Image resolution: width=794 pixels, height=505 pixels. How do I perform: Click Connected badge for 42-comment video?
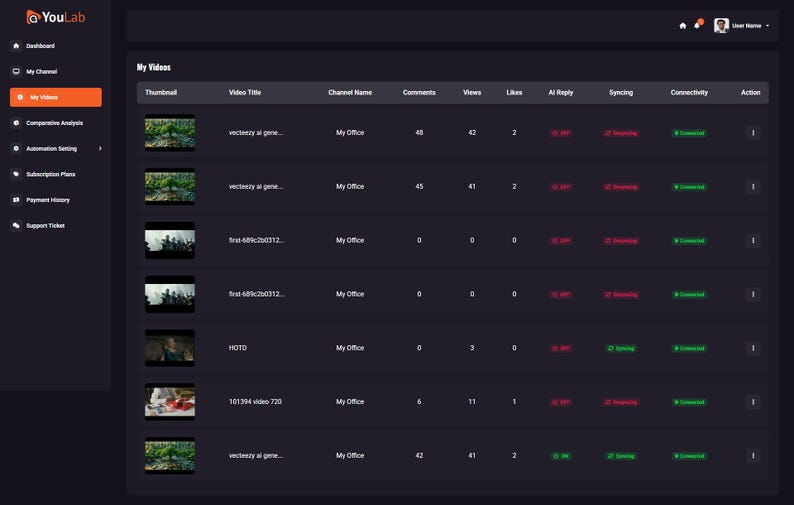coord(689,456)
